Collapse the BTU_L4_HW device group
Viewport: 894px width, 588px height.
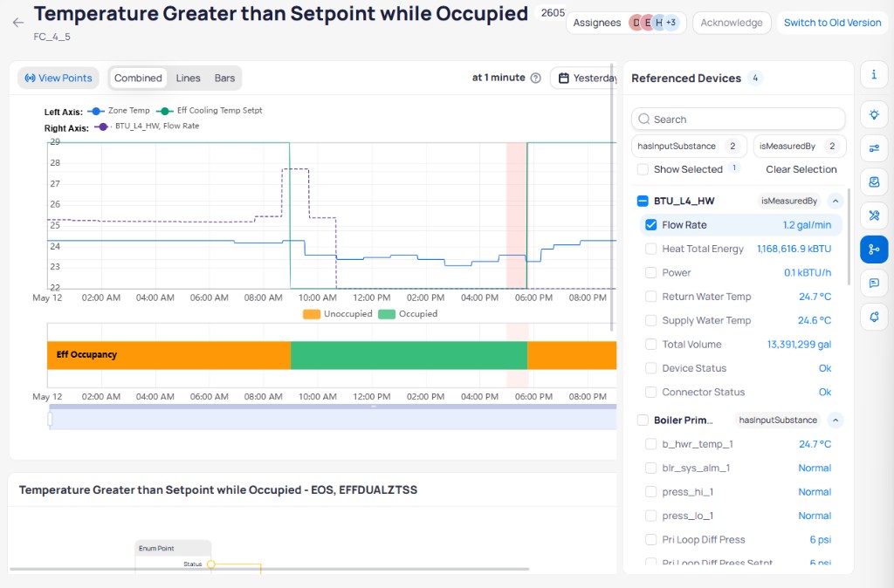click(836, 201)
